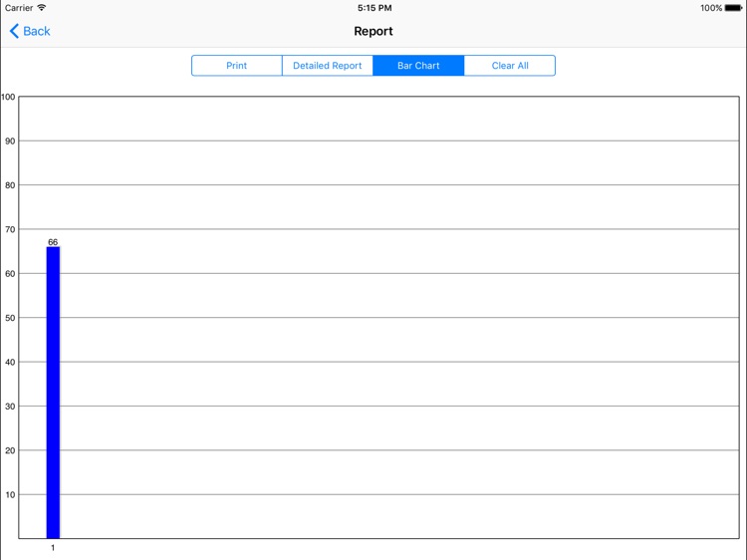Go back using the Back button

pos(30,32)
